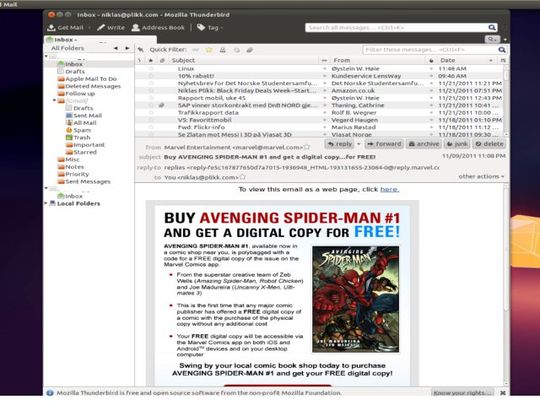Click the forward button
The image size is (540, 405).
tap(384, 144)
